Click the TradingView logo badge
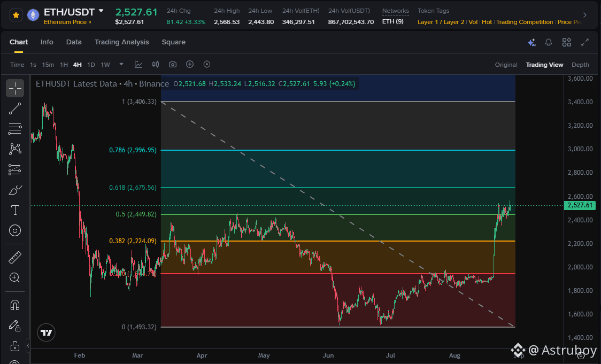 point(47,332)
